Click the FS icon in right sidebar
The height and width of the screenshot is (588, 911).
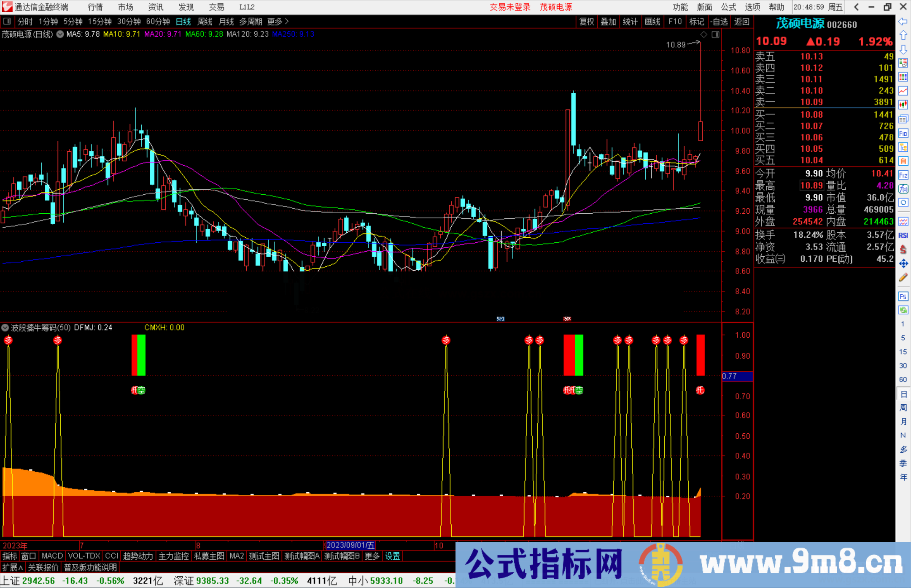(903, 296)
